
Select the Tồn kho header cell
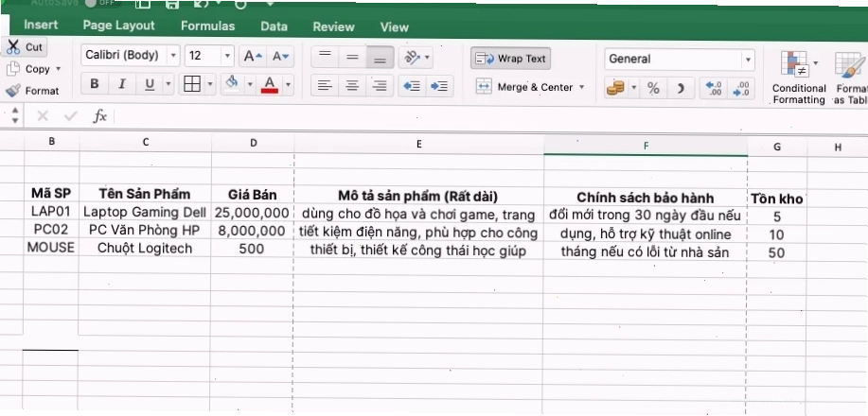[x=777, y=199]
